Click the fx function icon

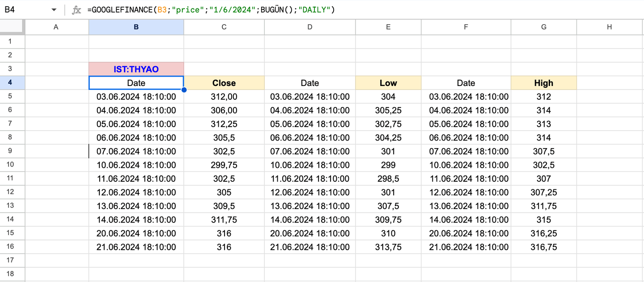(x=76, y=10)
